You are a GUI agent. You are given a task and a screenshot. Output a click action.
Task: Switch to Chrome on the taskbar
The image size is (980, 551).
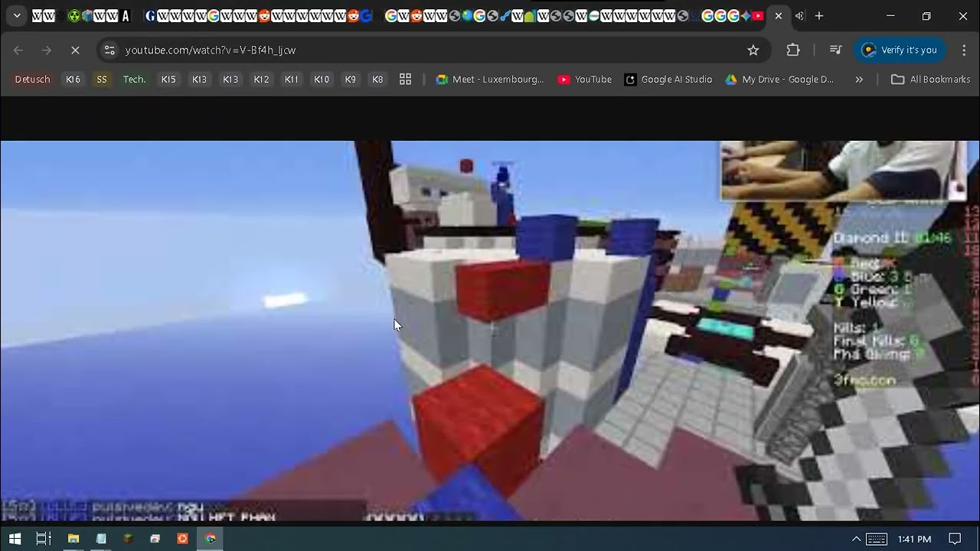click(x=210, y=539)
